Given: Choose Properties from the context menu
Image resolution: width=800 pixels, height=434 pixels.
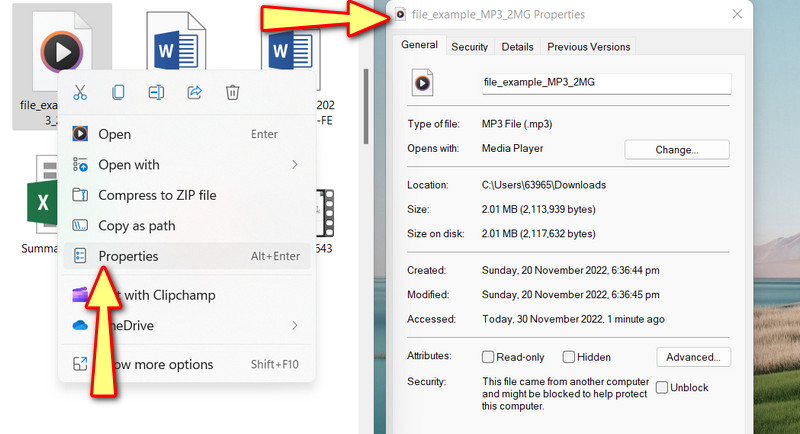Looking at the screenshot, I should [x=128, y=256].
